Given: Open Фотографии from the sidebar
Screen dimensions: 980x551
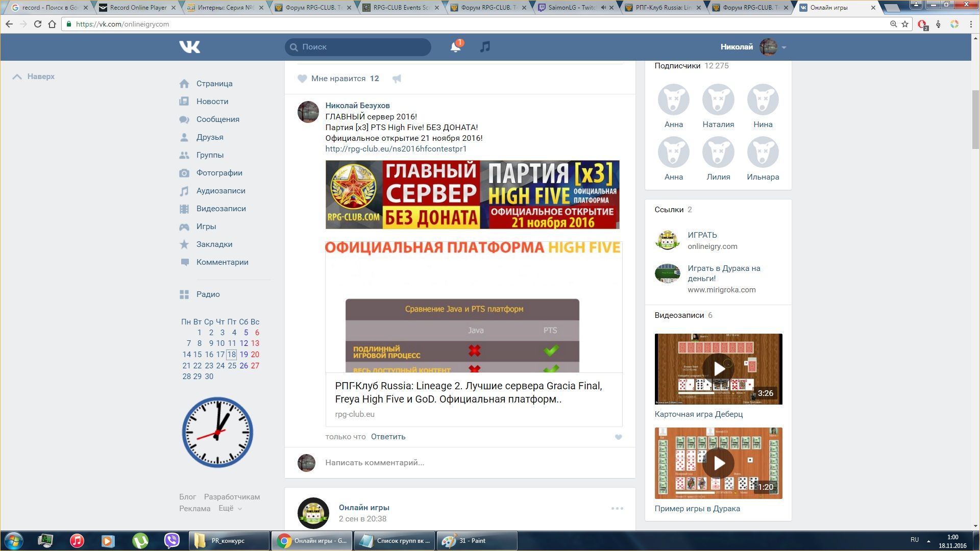Looking at the screenshot, I should click(219, 173).
